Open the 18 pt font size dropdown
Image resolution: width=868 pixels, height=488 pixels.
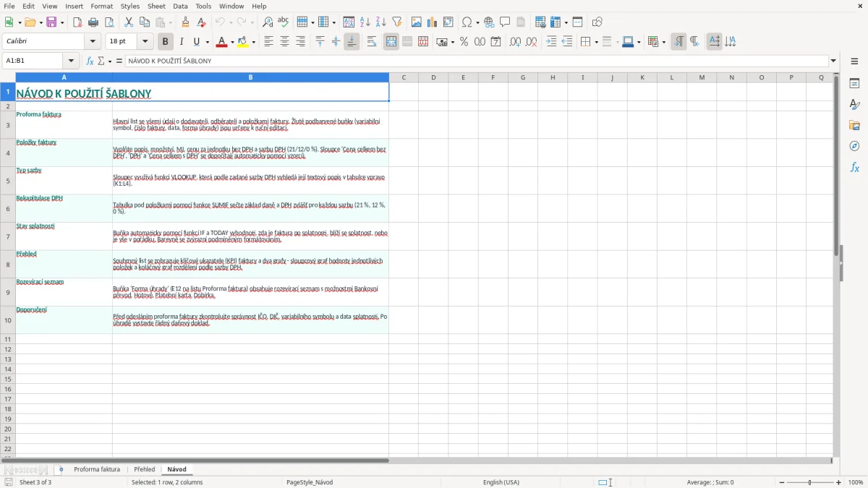[x=145, y=42]
